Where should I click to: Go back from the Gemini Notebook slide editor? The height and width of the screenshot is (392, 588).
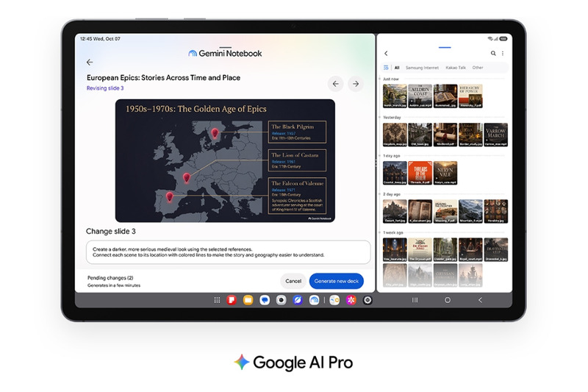(x=90, y=63)
